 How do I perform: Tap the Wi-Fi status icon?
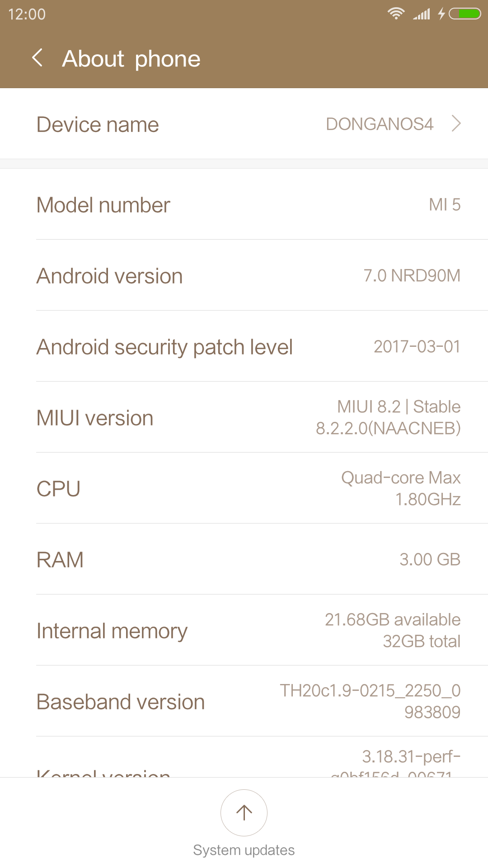coord(396,14)
